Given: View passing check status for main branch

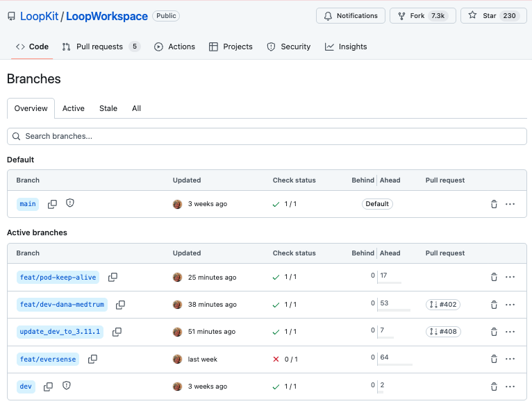Looking at the screenshot, I should coord(284,204).
